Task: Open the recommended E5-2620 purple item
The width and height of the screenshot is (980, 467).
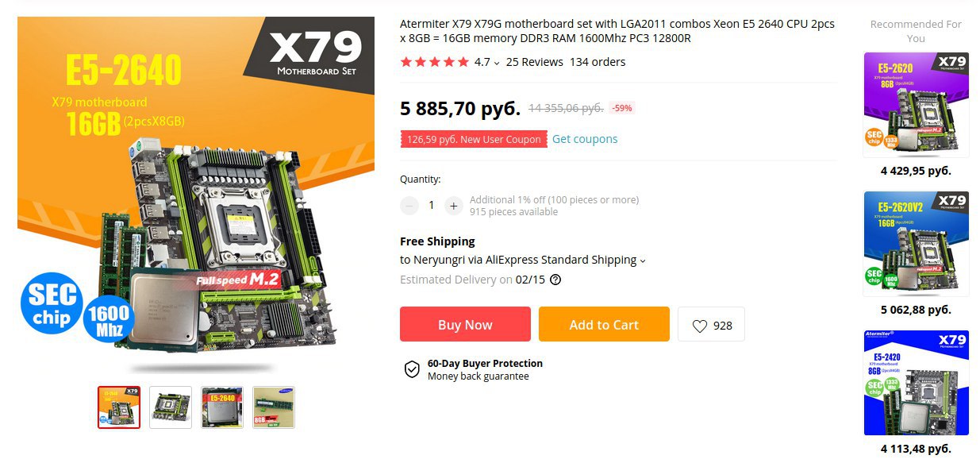Action: pyautogui.click(x=916, y=106)
